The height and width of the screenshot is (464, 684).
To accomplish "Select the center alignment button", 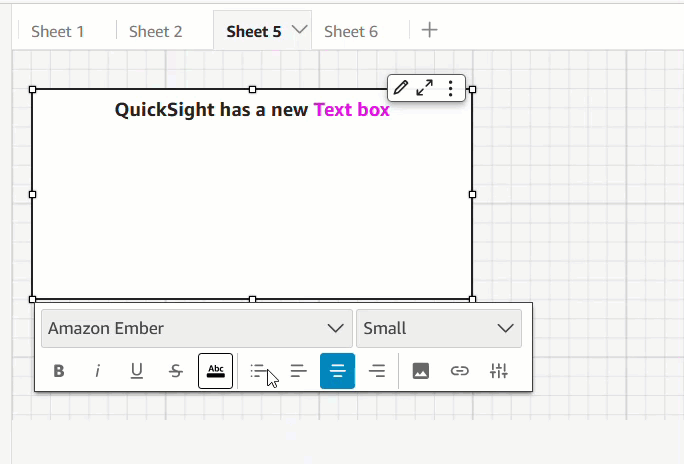I will tap(338, 371).
